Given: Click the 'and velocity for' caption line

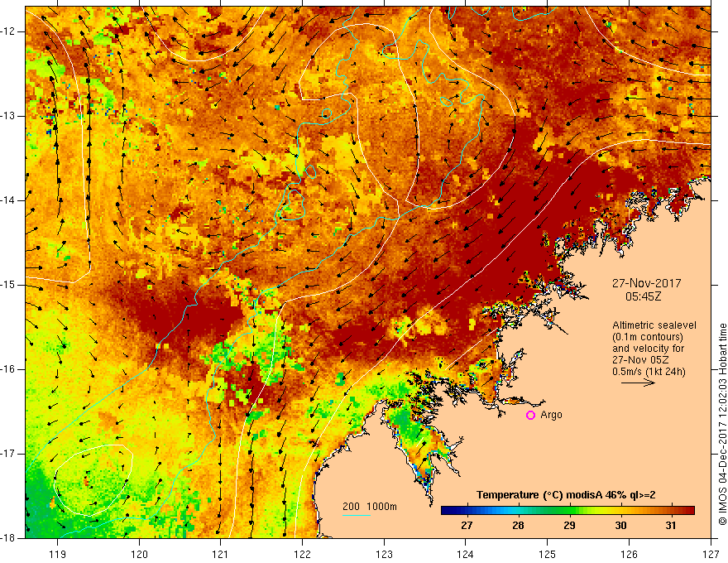Looking at the screenshot, I should [x=648, y=349].
